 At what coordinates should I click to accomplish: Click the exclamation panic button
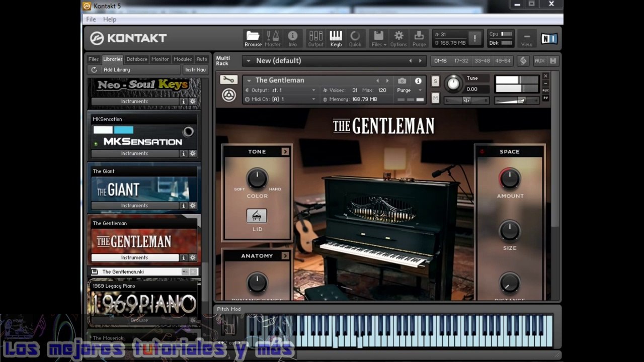474,38
